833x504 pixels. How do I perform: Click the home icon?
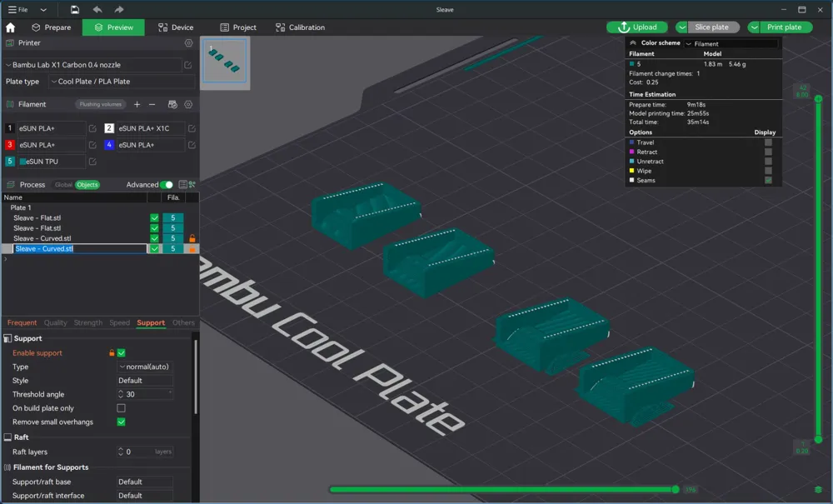tap(10, 27)
